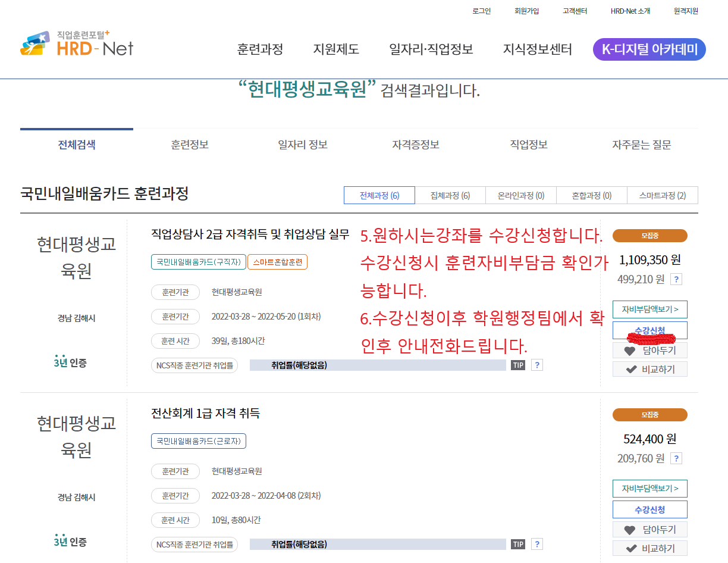This screenshot has width=728, height=563.
Task: Click 회원가입 link at top
Action: (526, 11)
